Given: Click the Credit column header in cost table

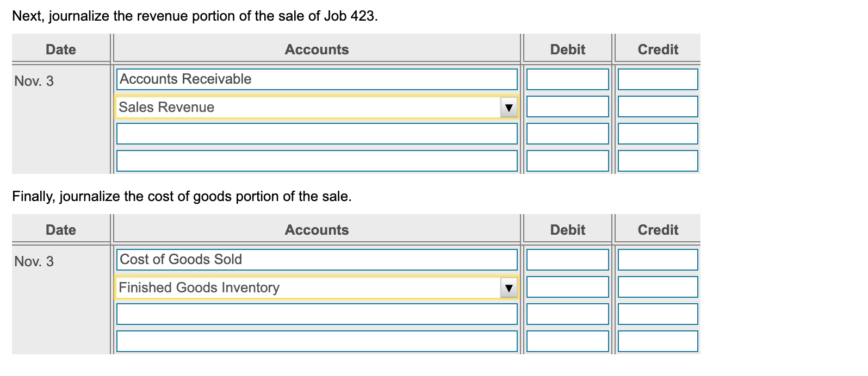Looking at the screenshot, I should [x=658, y=230].
